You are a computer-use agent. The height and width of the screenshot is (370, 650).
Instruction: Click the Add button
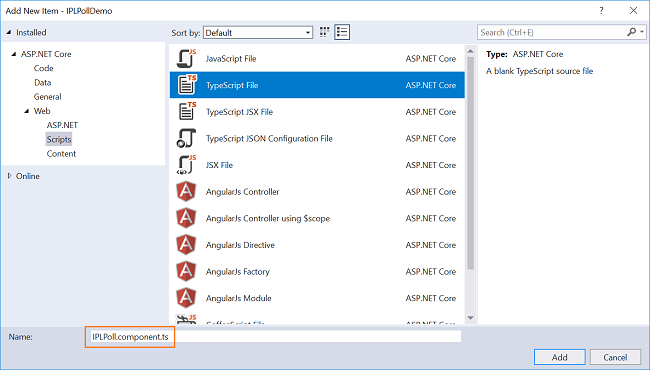pos(560,357)
